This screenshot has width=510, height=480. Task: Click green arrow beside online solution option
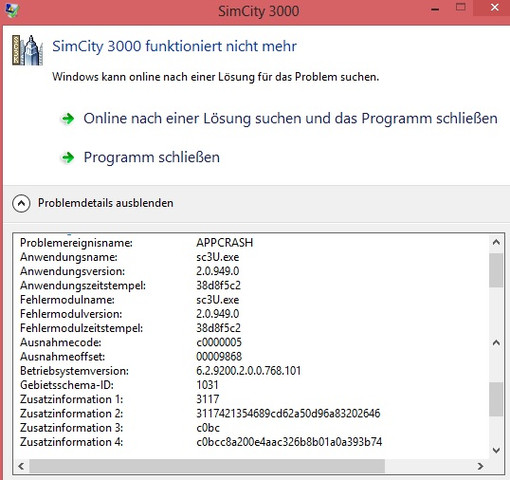click(x=68, y=118)
